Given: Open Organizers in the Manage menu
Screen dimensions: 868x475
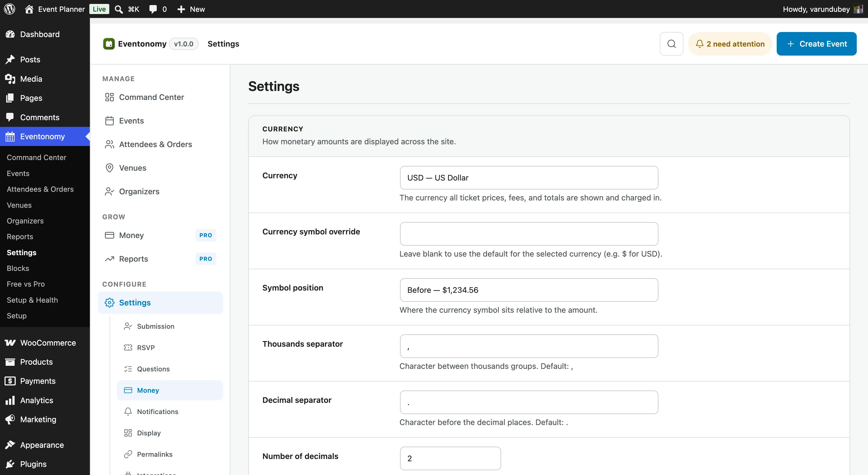Looking at the screenshot, I should (x=160, y=191).
